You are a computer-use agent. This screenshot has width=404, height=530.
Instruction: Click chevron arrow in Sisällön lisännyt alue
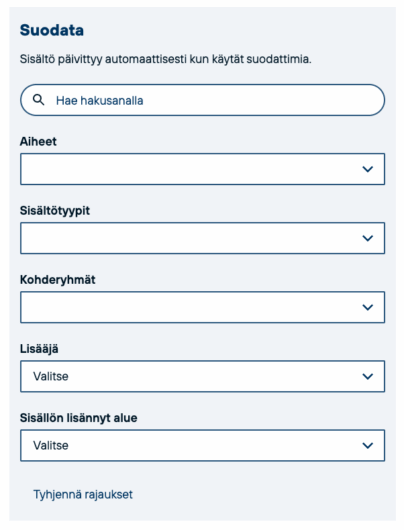tap(367, 445)
